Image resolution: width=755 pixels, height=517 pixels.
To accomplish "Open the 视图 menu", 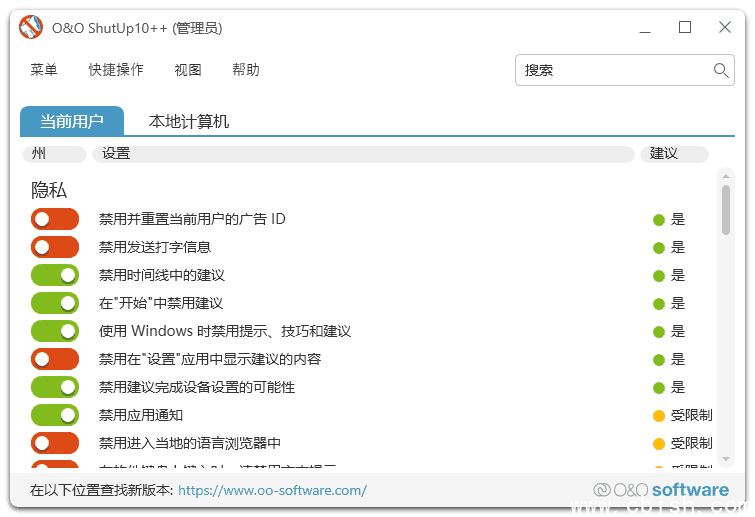I will 188,70.
